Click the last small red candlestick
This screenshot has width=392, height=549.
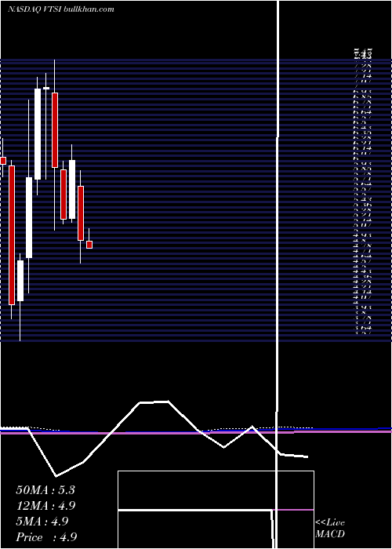coord(89,245)
